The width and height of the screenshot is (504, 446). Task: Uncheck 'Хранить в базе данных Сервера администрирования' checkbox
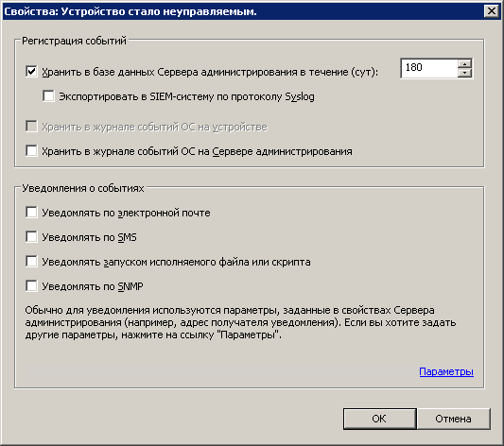coord(31,71)
